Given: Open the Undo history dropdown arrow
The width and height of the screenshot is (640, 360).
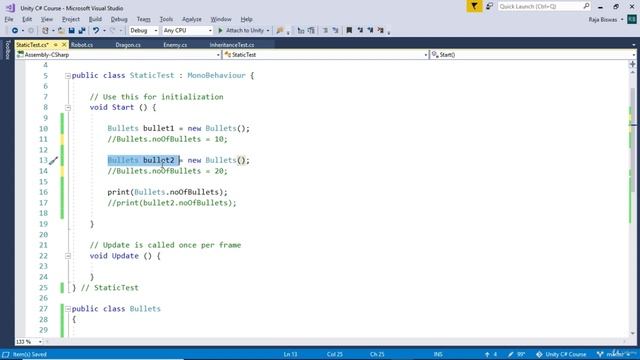Looking at the screenshot, I should tap(104, 31).
